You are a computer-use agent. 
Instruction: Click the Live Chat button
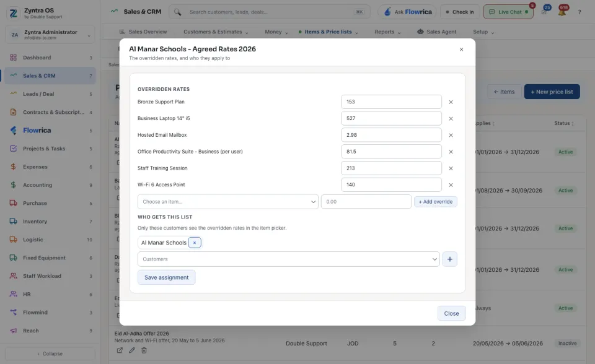click(508, 12)
